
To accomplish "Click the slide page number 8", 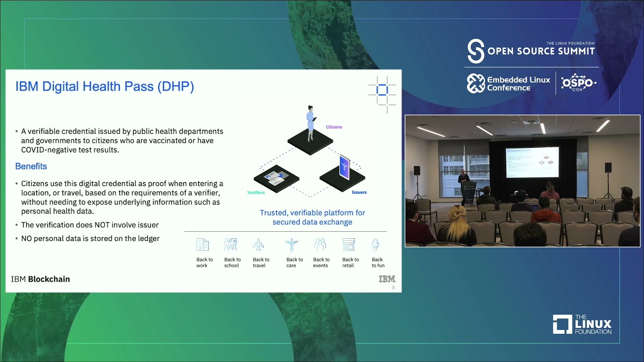I will [x=393, y=288].
